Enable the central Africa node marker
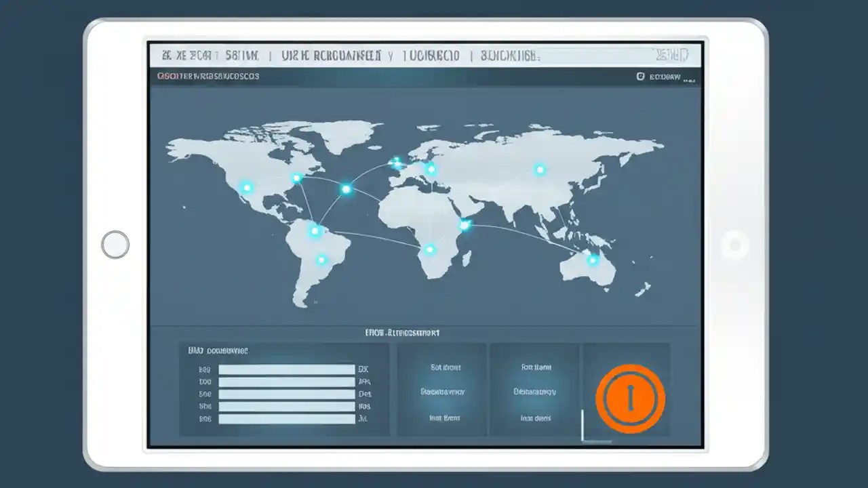Image resolution: width=868 pixels, height=488 pixels. (x=429, y=249)
